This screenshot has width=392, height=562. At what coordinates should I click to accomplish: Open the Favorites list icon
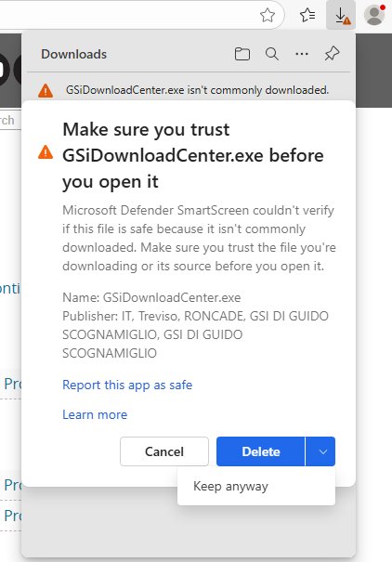point(307,16)
